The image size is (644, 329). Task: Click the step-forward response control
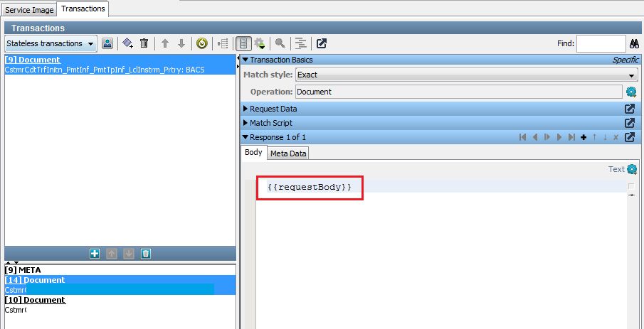547,137
